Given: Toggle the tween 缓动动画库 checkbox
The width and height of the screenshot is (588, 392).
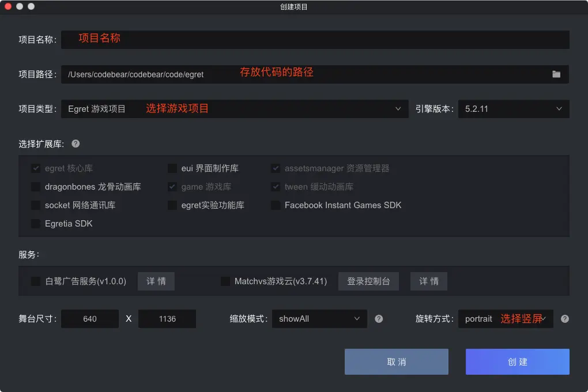Looking at the screenshot, I should 276,186.
